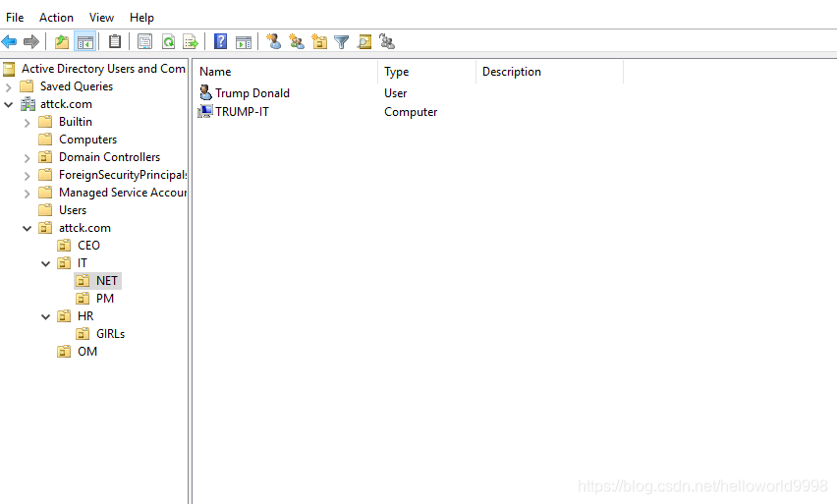Click the green Refresh toolbar icon
837x504 pixels.
(168, 41)
